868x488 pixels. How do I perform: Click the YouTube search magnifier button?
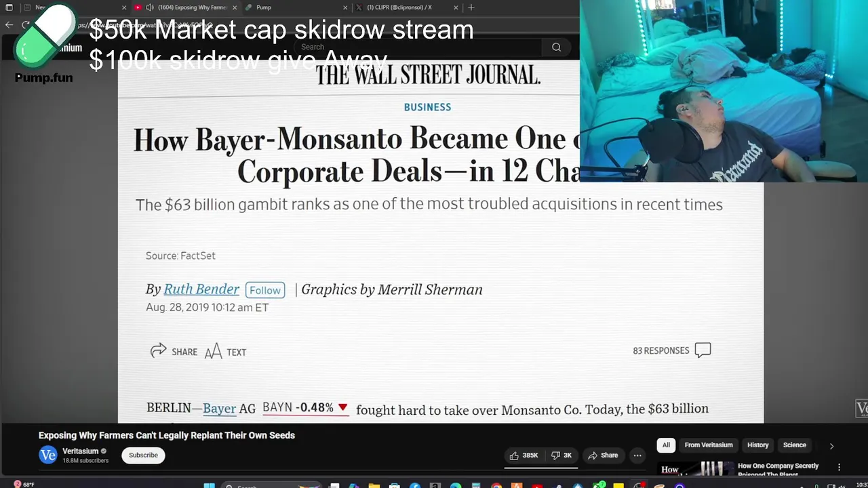point(556,47)
